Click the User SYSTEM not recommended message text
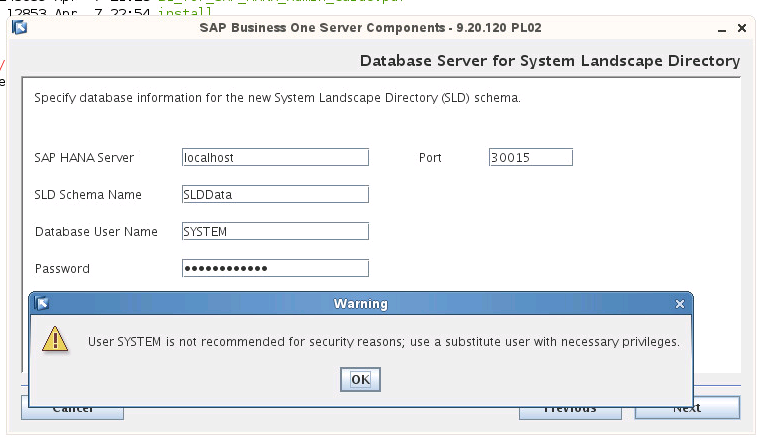Image resolution: width=761 pixels, height=445 pixels. [383, 342]
